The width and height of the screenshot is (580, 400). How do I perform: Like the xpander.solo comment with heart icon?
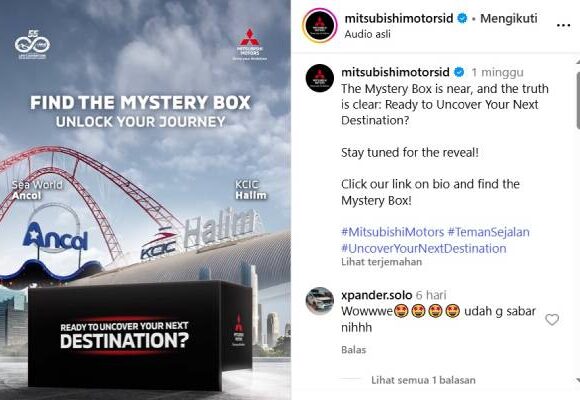[552, 319]
